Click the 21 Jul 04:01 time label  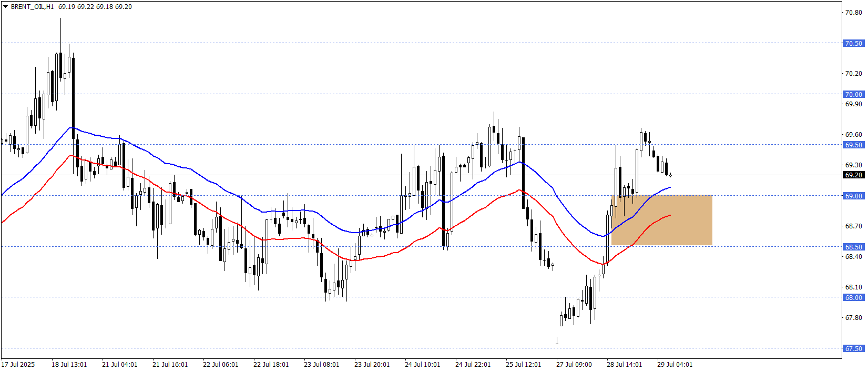tap(119, 364)
